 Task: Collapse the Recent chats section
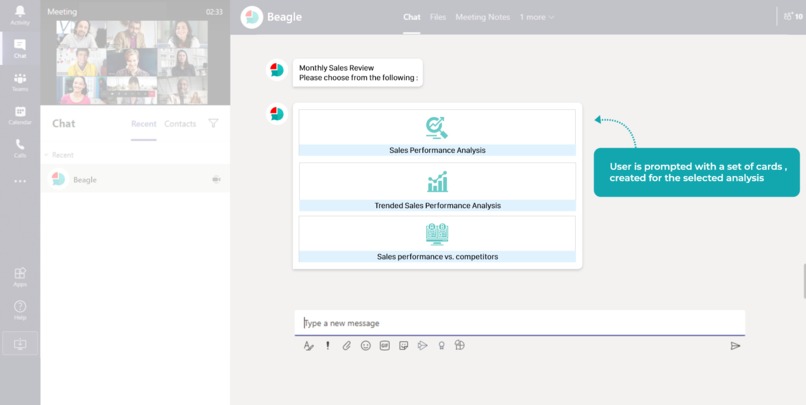(46, 155)
